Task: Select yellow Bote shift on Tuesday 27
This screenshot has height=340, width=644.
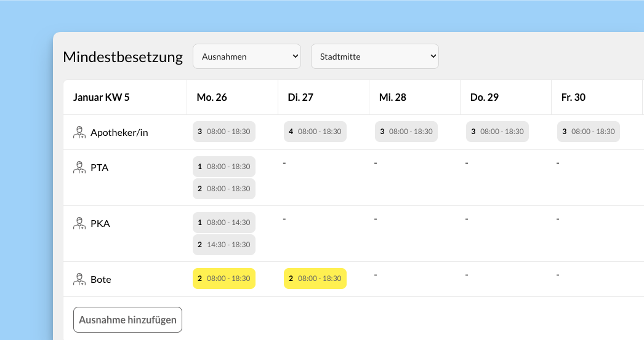Action: click(x=315, y=279)
